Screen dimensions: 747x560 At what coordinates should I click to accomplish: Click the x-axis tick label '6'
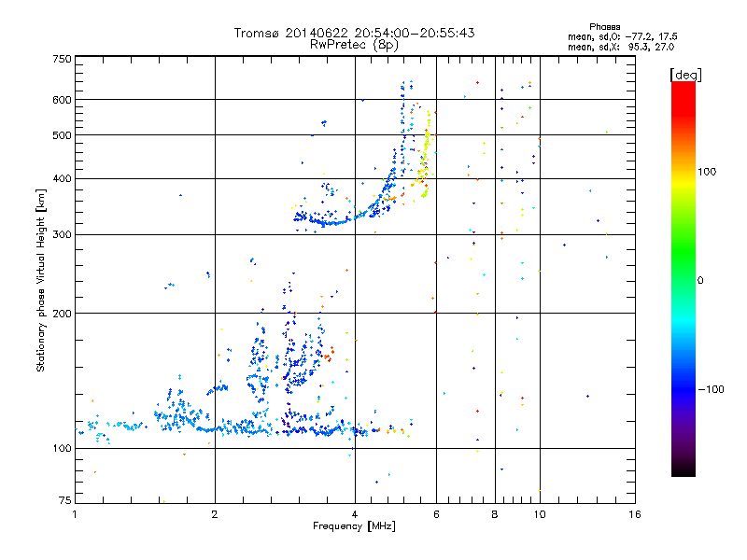[436, 514]
